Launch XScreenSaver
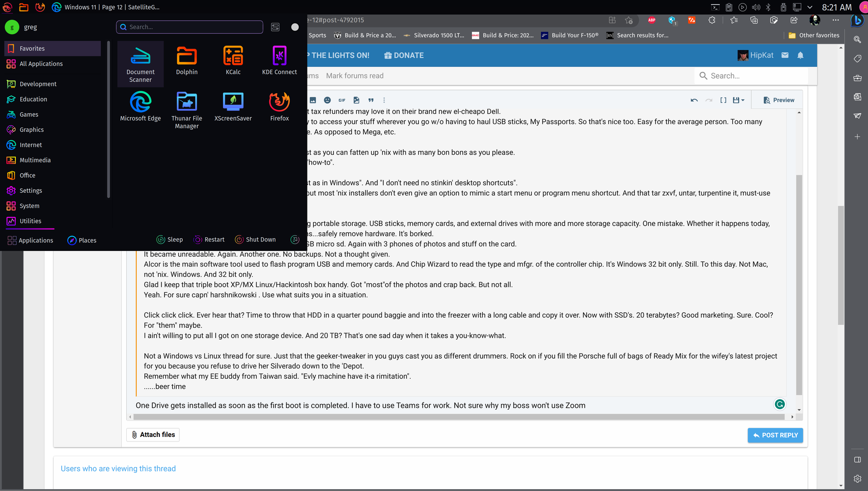 pyautogui.click(x=233, y=107)
